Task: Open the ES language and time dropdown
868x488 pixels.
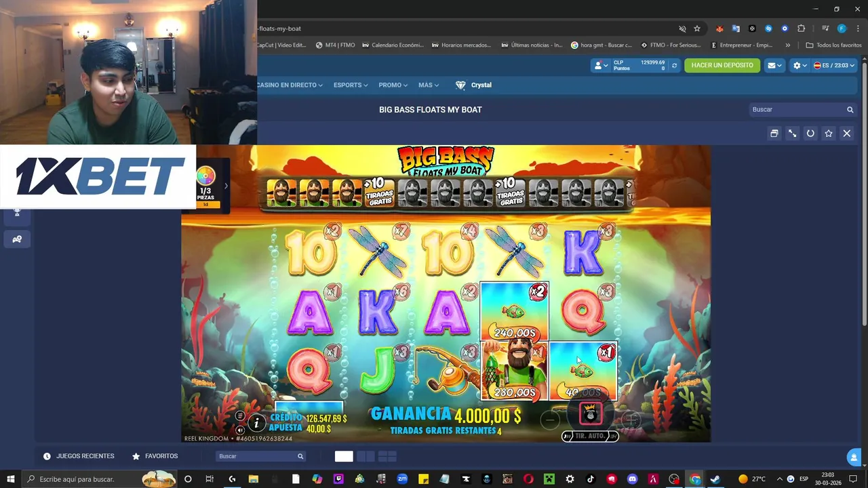Action: click(x=835, y=66)
